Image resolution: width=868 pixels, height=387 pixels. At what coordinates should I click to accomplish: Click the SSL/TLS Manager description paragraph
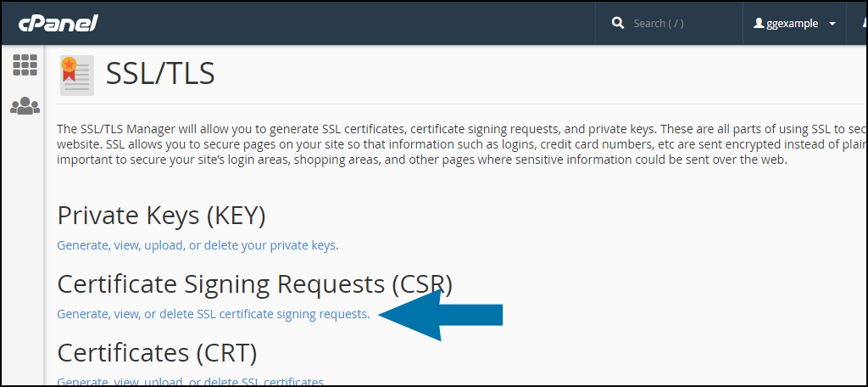click(x=424, y=144)
